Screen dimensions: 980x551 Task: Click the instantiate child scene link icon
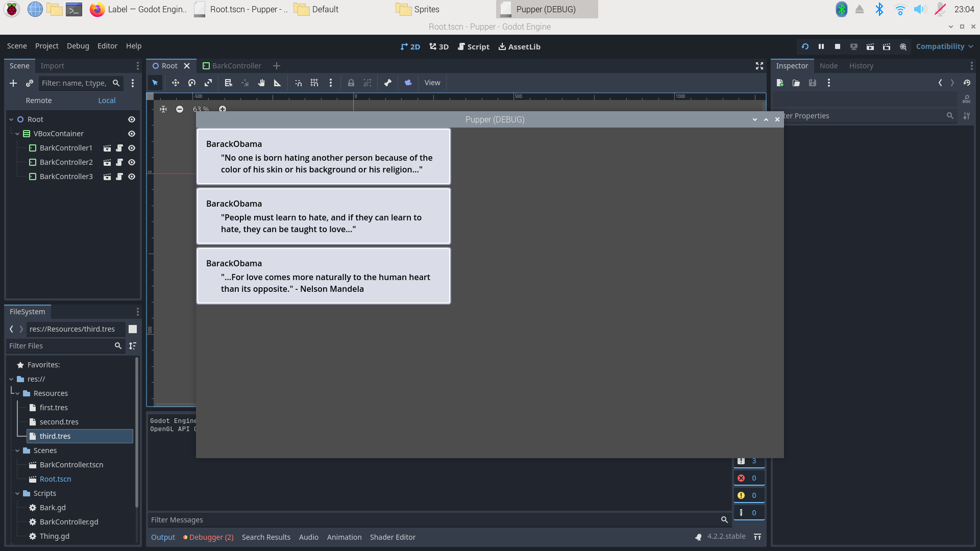tap(30, 83)
